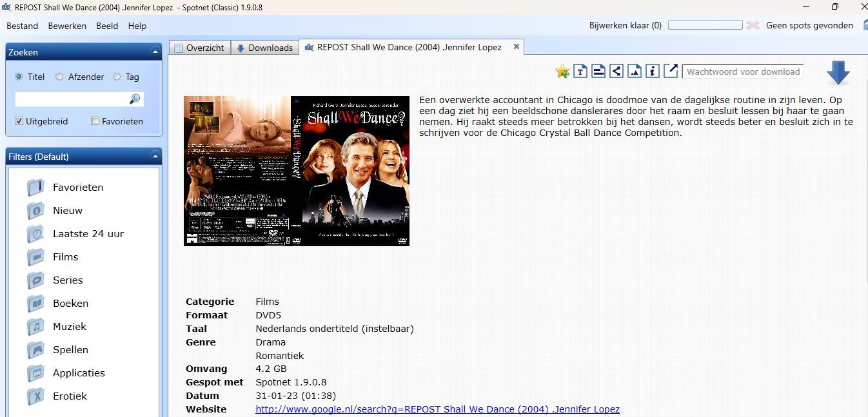Click the 'Omvang' label
The image size is (868, 417).
206,369
